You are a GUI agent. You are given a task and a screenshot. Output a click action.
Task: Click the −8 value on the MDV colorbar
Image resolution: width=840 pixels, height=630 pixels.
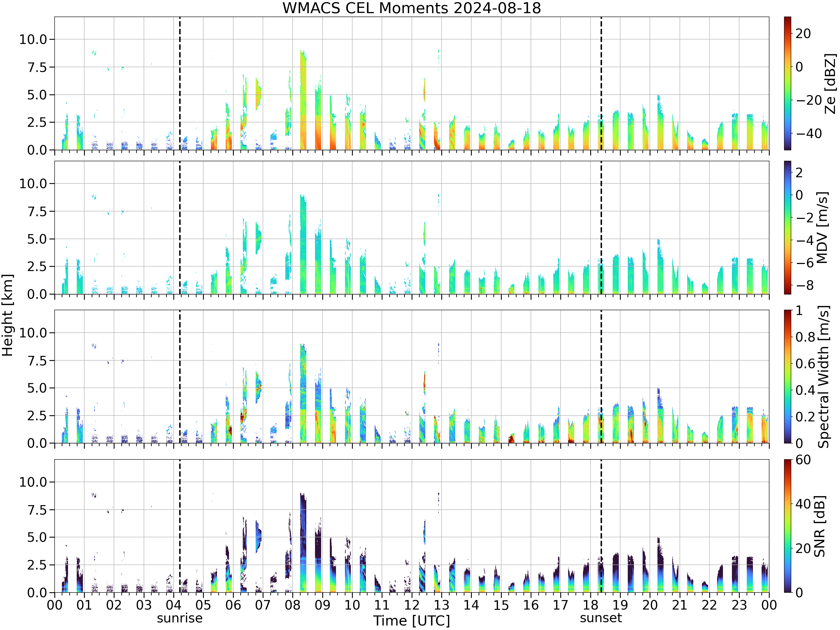tap(804, 285)
